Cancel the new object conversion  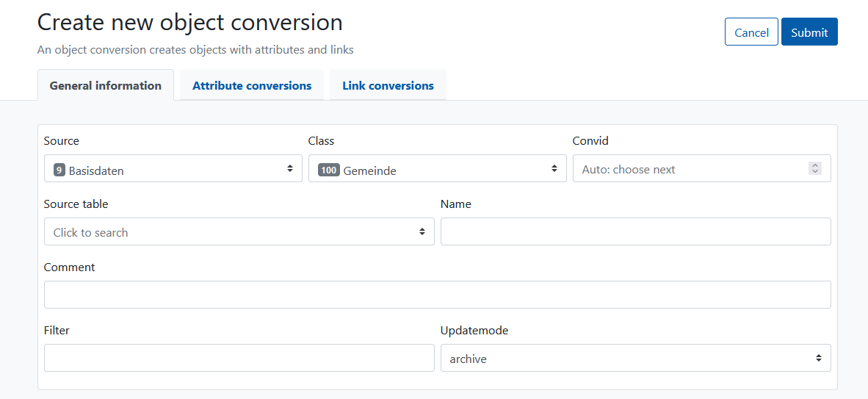(x=751, y=32)
